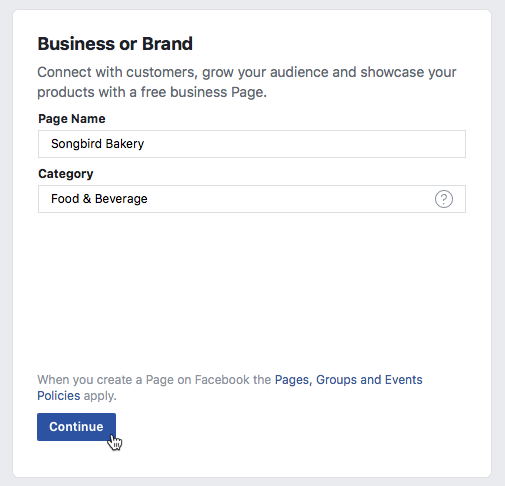Click blank space right of Songbird Bakery text
Screen dimensions: 505x486
tap(300, 144)
